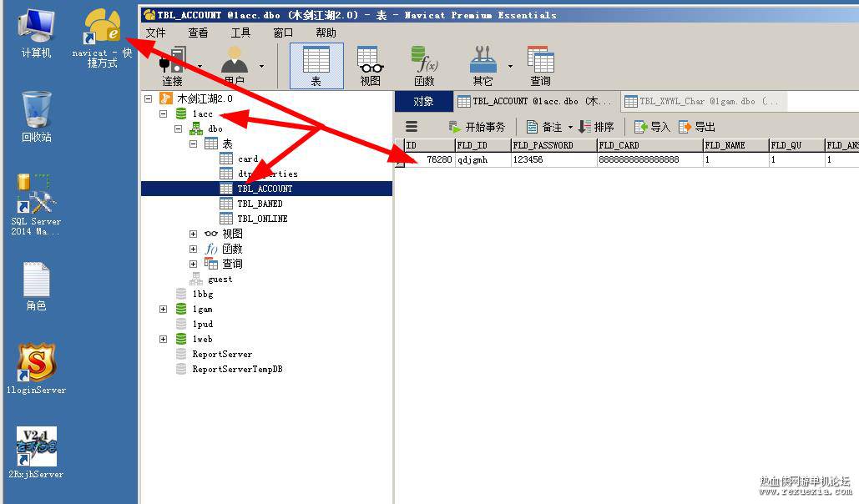Collapse the 木剑江湖2.0 connection node
This screenshot has width=859, height=504.
pyautogui.click(x=149, y=98)
